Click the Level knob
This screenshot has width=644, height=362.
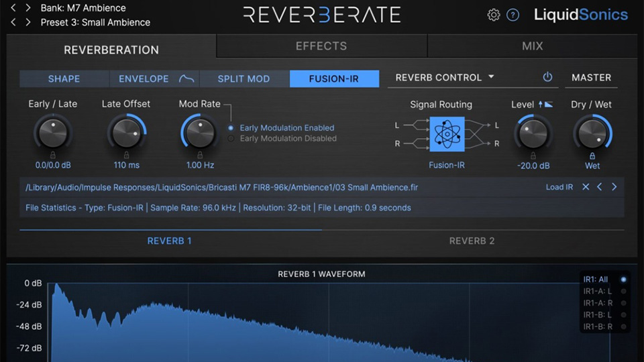(533, 132)
